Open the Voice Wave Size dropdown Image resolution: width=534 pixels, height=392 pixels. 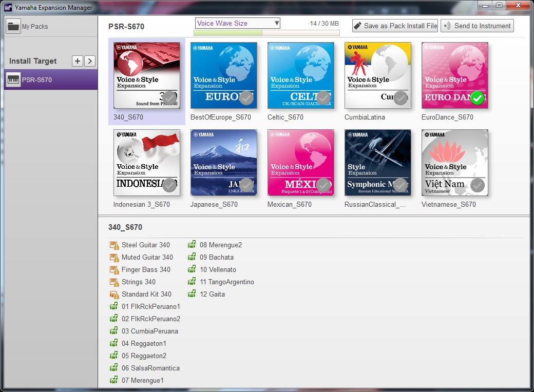click(237, 23)
